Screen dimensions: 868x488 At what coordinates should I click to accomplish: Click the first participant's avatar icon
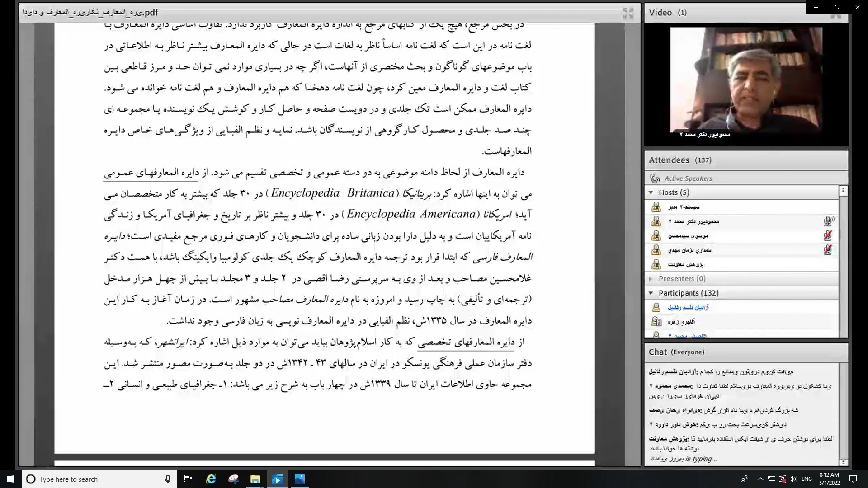656,307
